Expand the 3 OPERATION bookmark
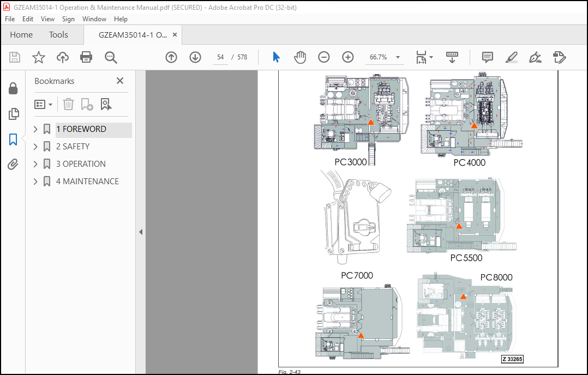 pos(35,164)
